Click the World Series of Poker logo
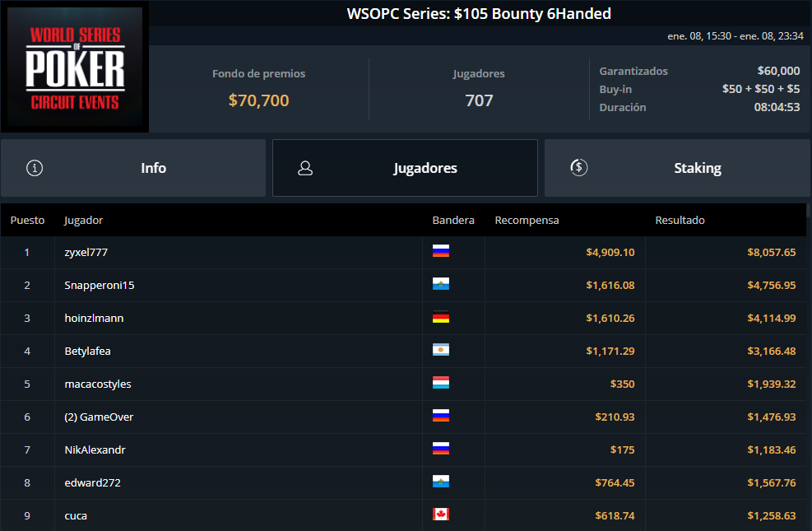812x531 pixels. [75, 67]
